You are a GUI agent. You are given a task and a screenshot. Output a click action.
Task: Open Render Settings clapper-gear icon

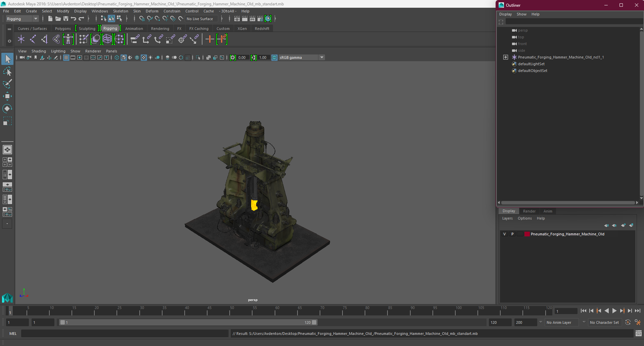pyautogui.click(x=260, y=19)
